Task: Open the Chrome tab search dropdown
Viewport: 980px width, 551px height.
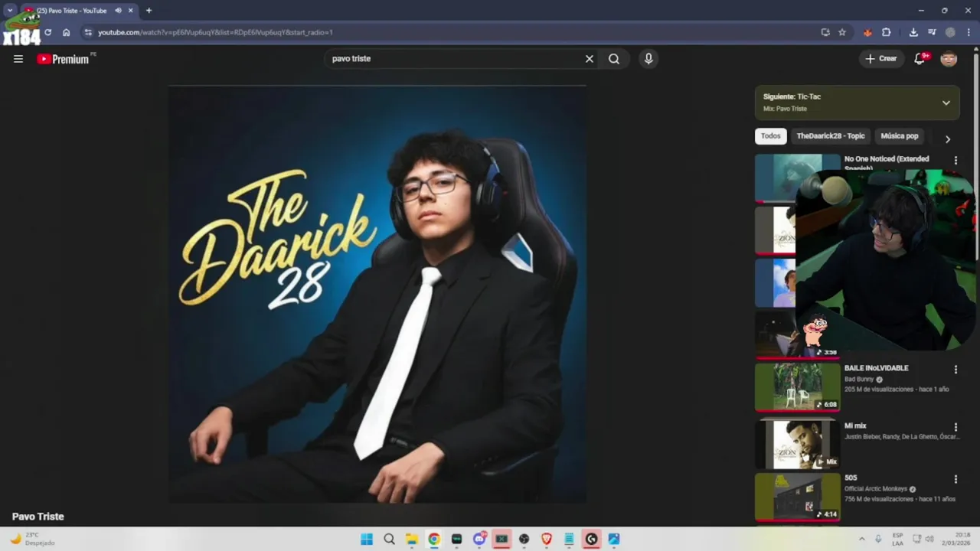Action: 10,11
